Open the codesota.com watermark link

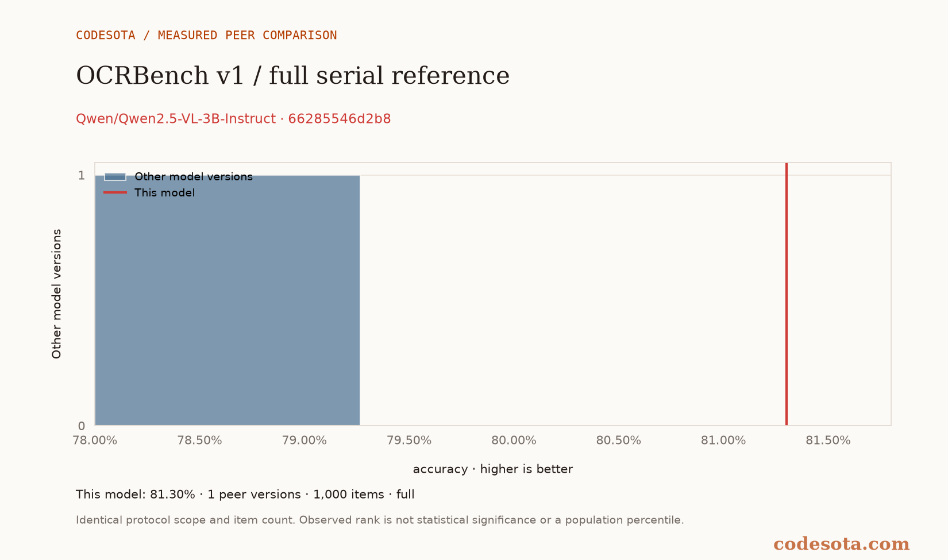841,544
